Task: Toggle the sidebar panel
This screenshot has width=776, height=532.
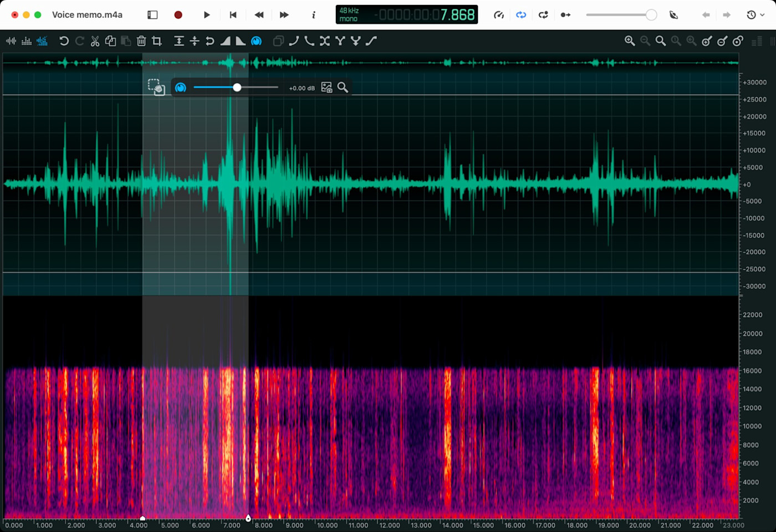Action: [x=152, y=15]
